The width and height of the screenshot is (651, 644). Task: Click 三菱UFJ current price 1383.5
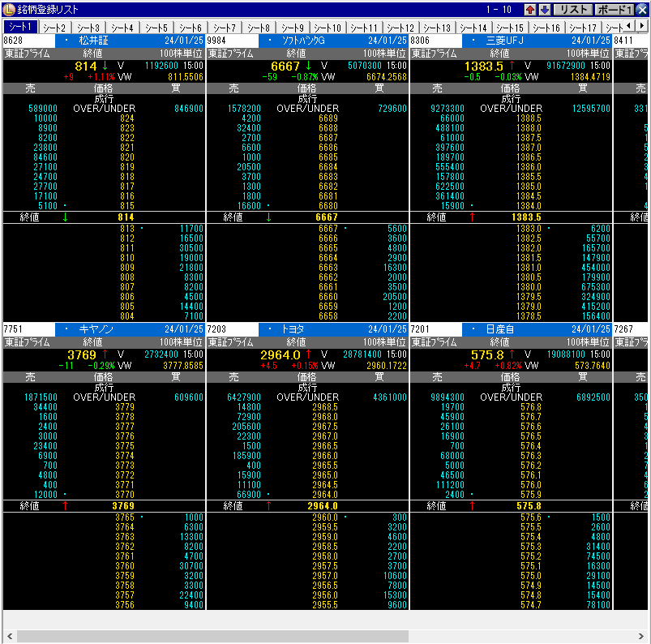click(484, 66)
